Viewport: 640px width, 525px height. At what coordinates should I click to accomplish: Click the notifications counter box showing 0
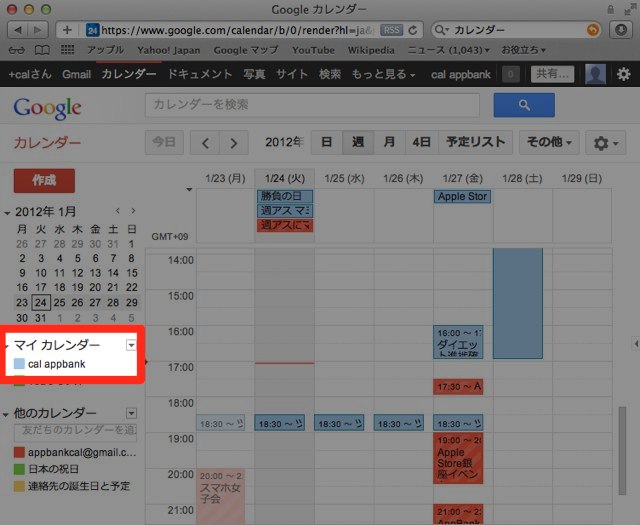click(511, 74)
